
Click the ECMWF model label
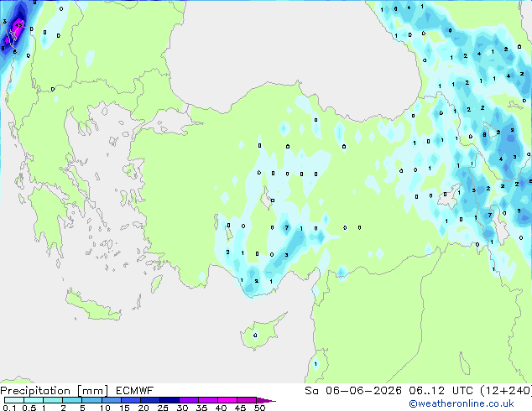[x=134, y=391]
